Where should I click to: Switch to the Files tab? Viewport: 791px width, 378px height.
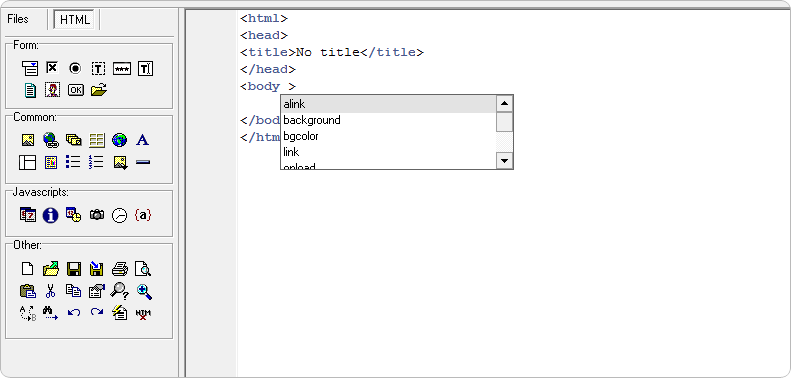coord(18,19)
